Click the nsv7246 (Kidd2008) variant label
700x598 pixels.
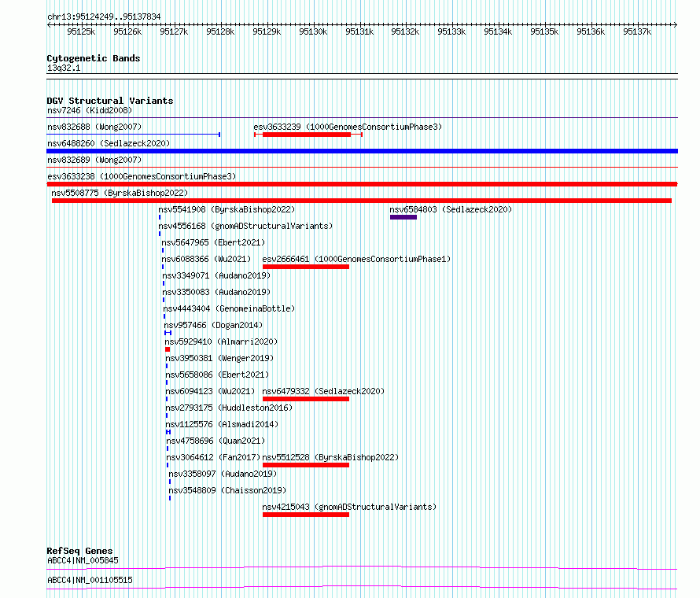(90, 110)
